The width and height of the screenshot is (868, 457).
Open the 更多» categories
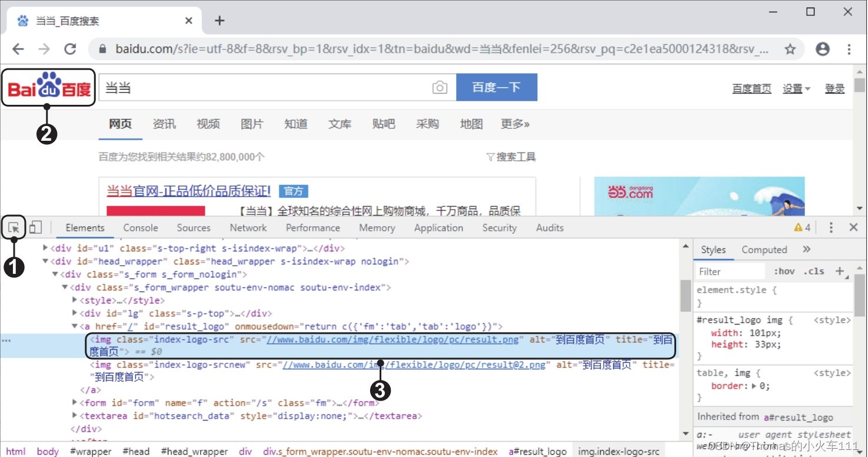coord(516,124)
